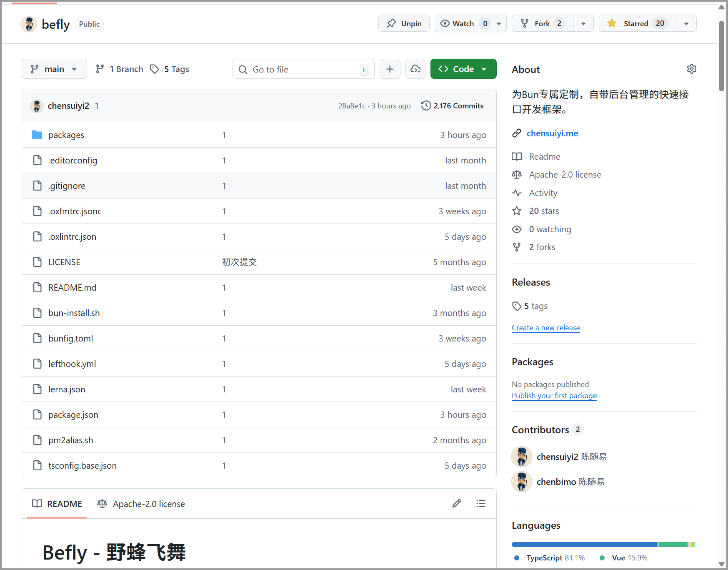The width and height of the screenshot is (728, 570).
Task: Click the chensuiyi2 commit author avatar
Action: [37, 106]
